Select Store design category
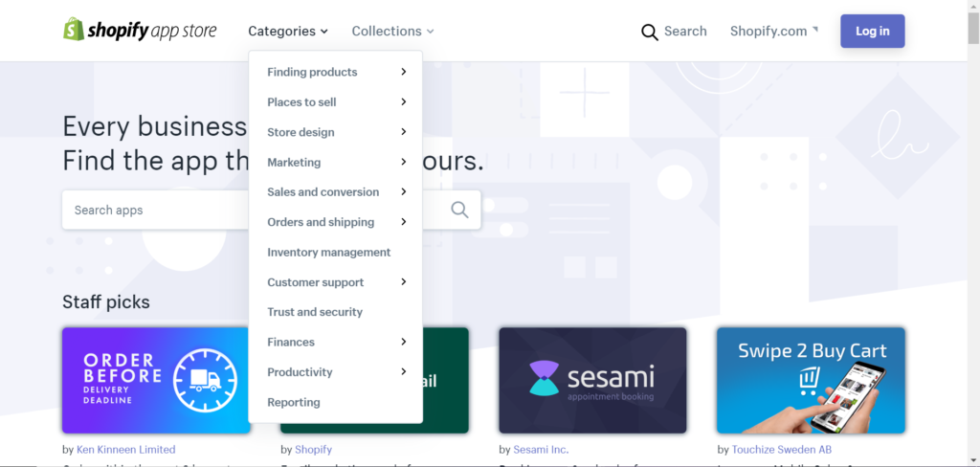980x467 pixels. 301,132
